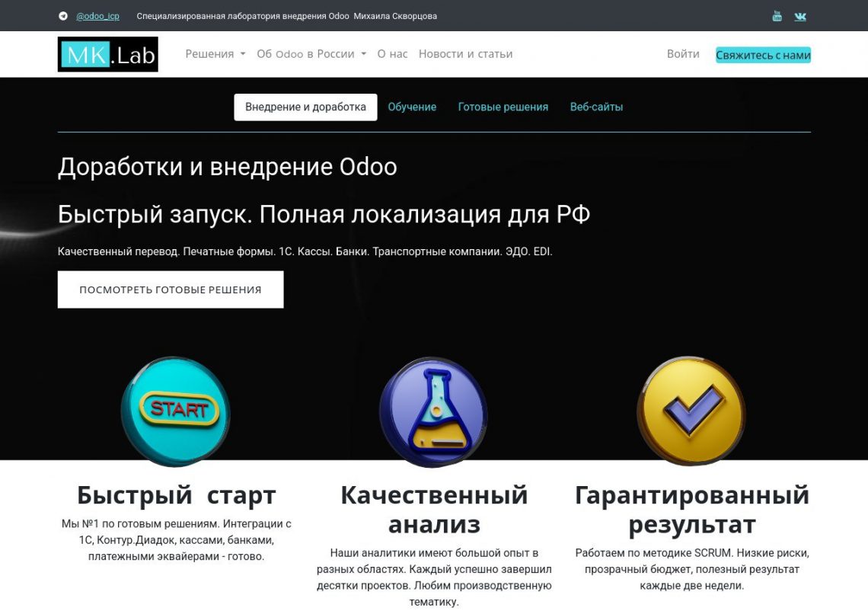Click the Гарантированный результат heading
The image size is (868, 611).
point(692,510)
